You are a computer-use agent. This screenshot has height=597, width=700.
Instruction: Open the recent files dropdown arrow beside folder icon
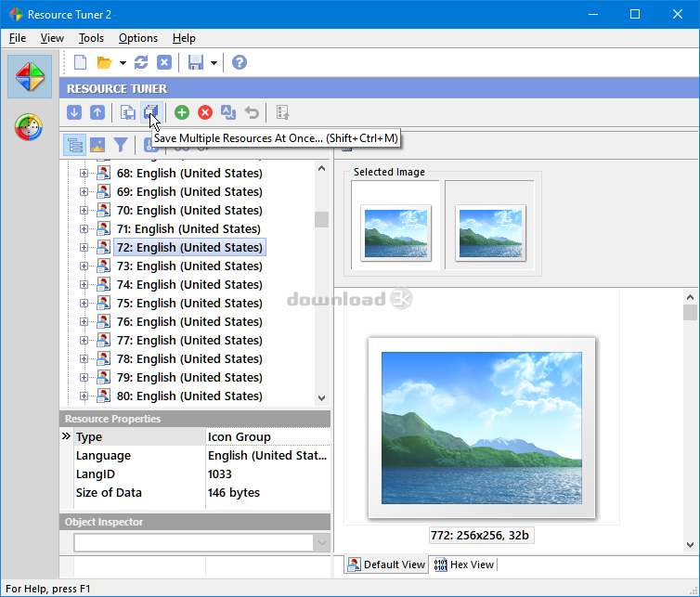tap(123, 63)
